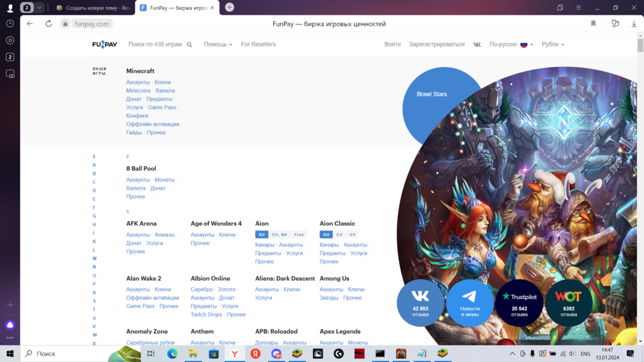
Task: Click the site lock icon
Action: coord(65,24)
